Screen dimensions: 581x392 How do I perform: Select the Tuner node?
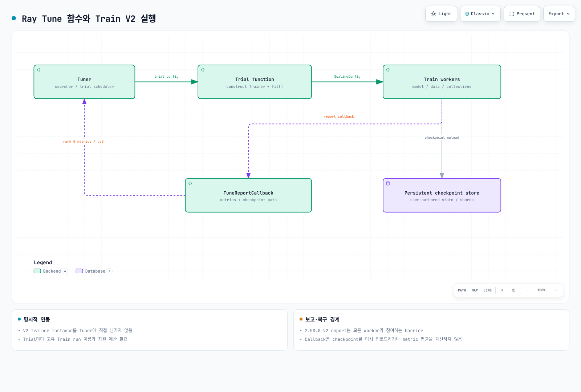point(84,82)
